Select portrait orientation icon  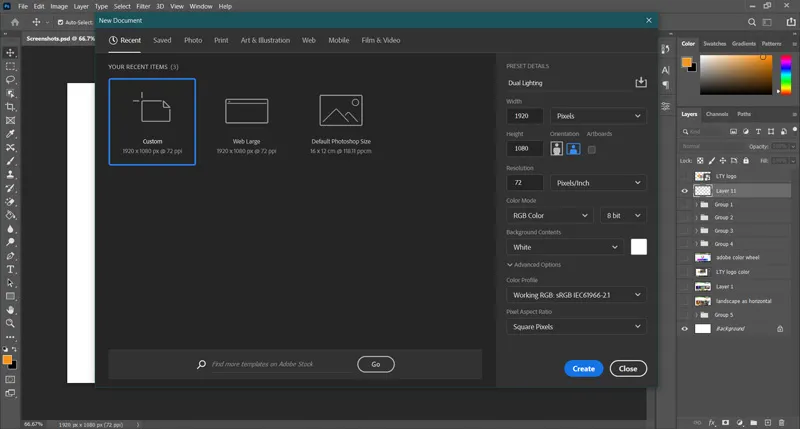tap(557, 148)
